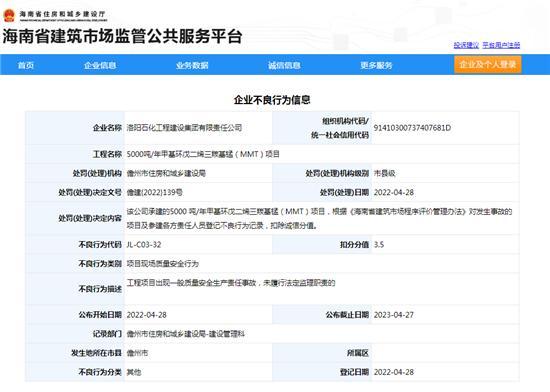Select the 业务数据 navigation item

192,65
